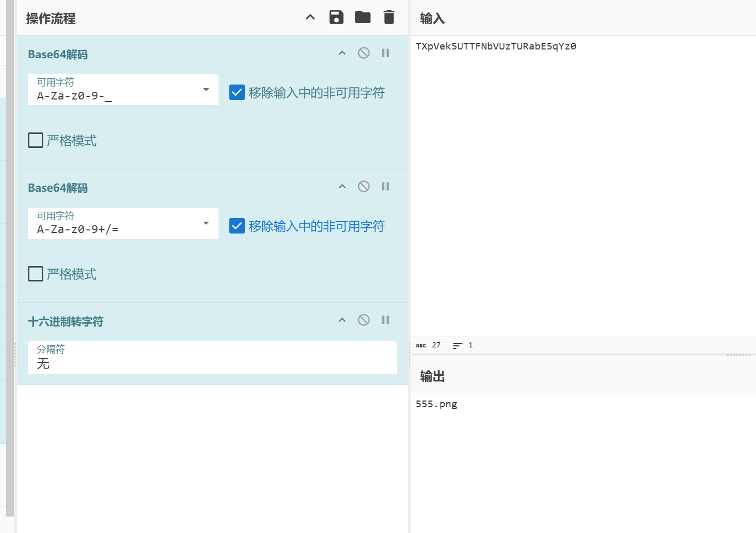The height and width of the screenshot is (533, 756).
Task: Save the recipe with the floppy disk icon
Action: (337, 17)
